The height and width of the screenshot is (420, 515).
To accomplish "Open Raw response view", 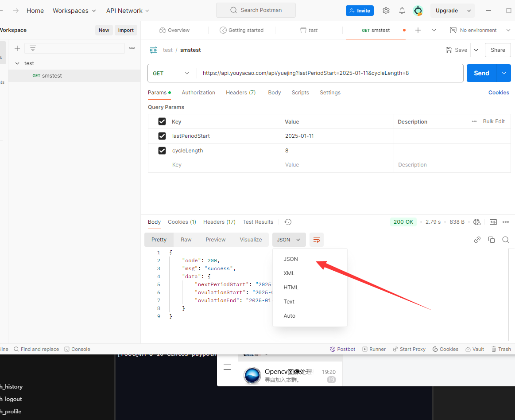I will (x=186, y=240).
